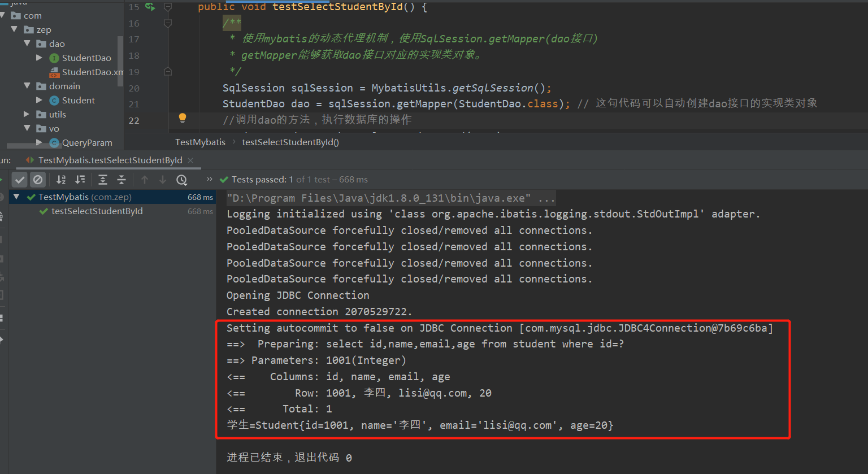Click line number 20 in gutter
868x474 pixels.
tap(134, 88)
